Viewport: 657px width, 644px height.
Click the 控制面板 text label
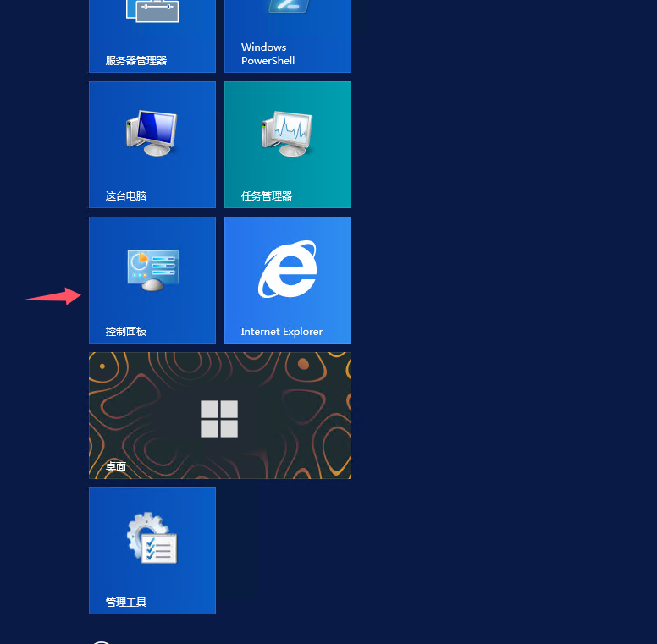126,332
